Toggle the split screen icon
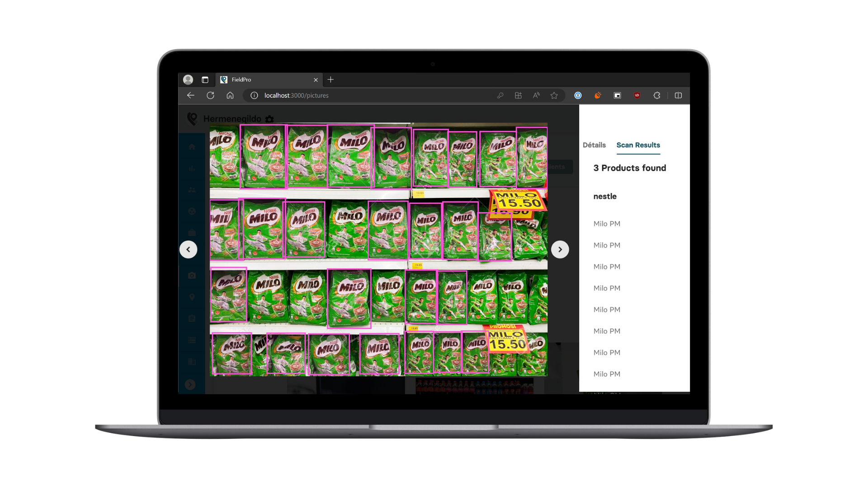 [678, 95]
